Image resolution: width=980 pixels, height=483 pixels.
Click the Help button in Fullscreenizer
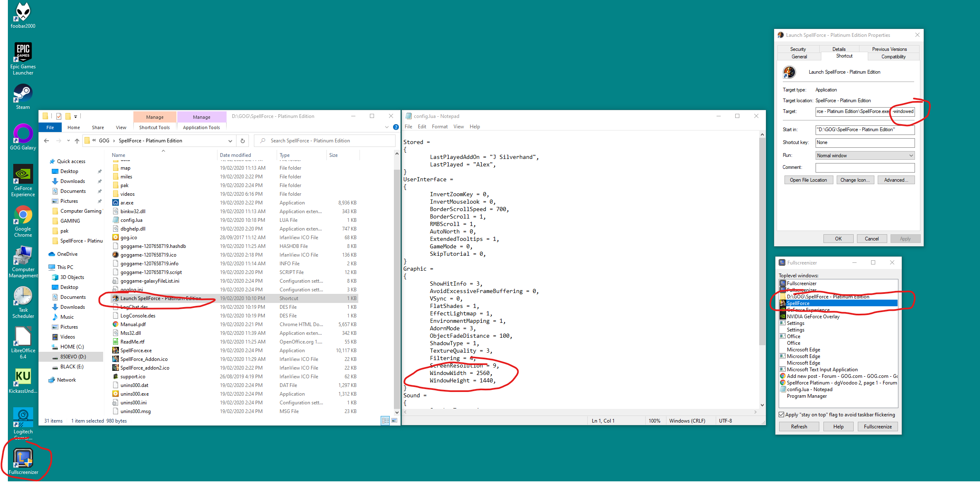pyautogui.click(x=838, y=427)
